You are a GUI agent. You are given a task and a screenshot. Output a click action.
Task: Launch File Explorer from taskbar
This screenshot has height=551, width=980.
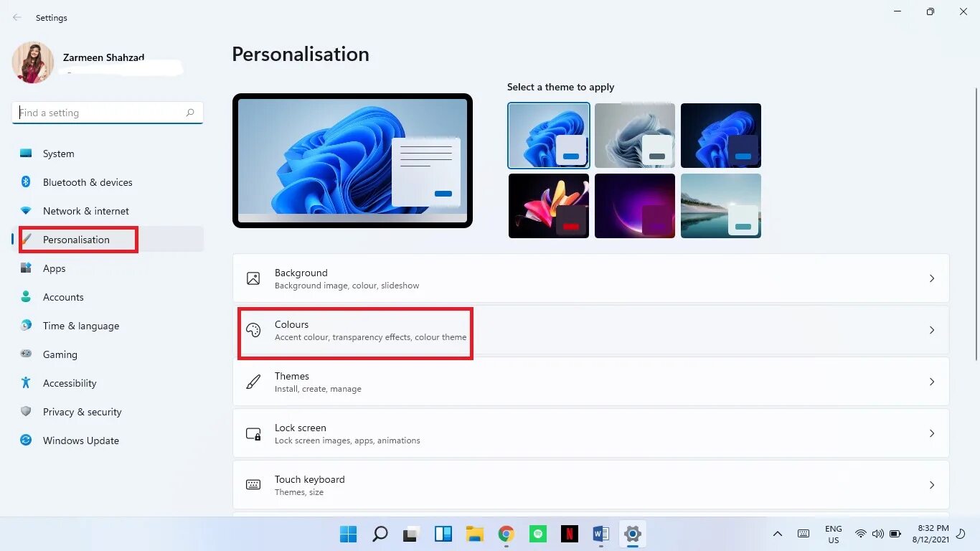click(x=474, y=534)
